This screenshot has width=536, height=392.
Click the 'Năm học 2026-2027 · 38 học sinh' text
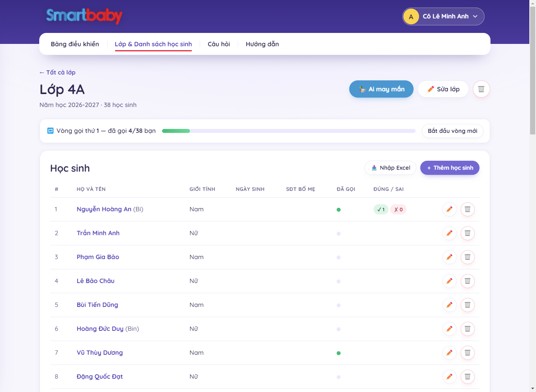pyautogui.click(x=88, y=105)
